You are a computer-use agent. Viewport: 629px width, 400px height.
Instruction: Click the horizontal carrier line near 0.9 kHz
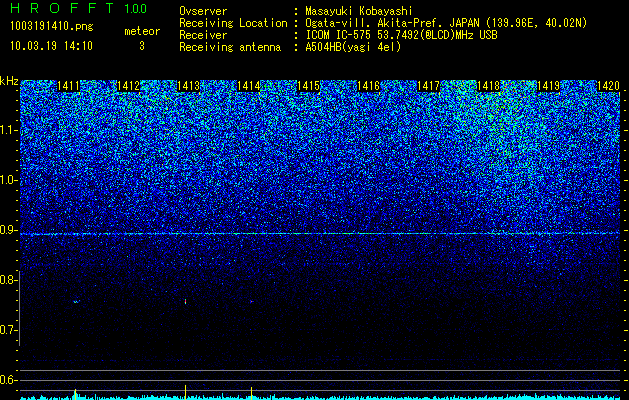point(320,233)
